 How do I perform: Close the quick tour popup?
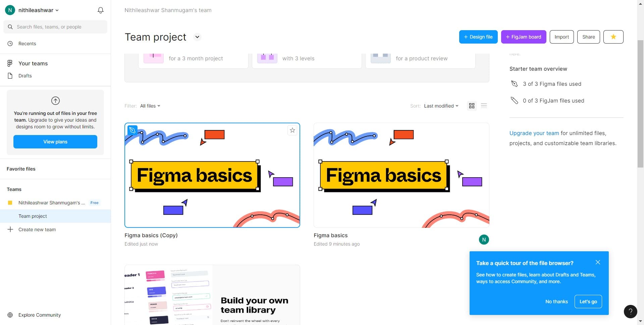click(598, 262)
